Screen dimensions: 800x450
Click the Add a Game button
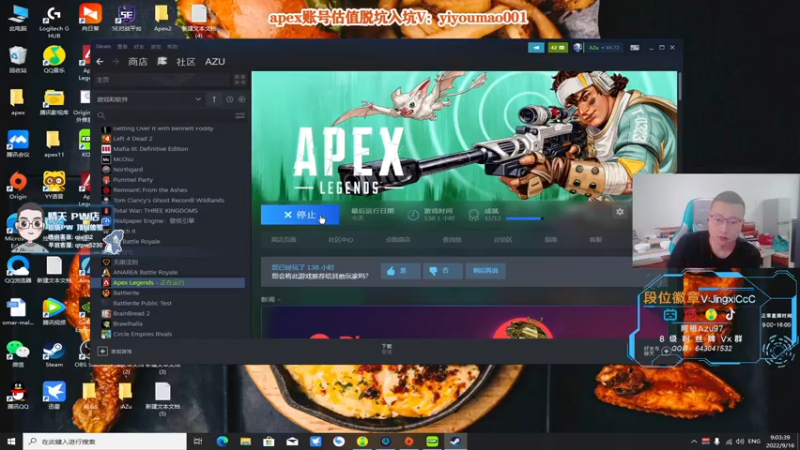115,352
